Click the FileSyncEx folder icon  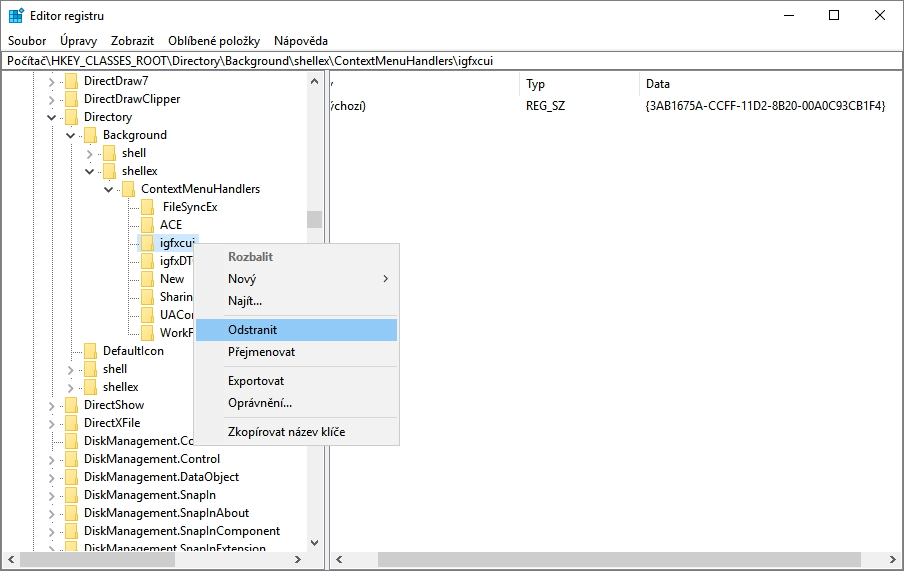tap(148, 207)
